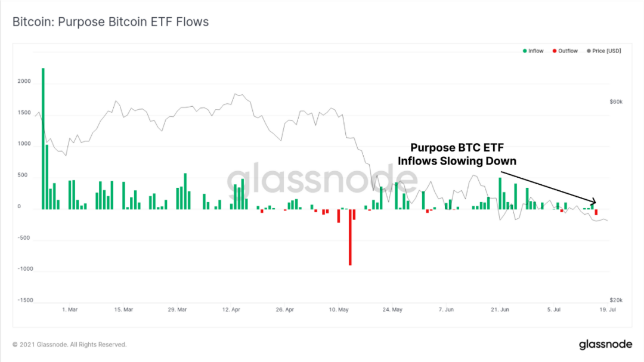Viewport: 644px width, 362px height.
Task: Toggle the Price [USD] legend entry
Action: click(x=603, y=51)
